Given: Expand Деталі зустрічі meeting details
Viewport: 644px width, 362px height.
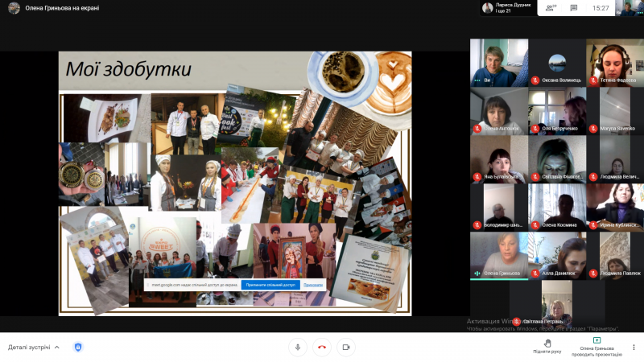Looking at the screenshot, I should (x=34, y=348).
